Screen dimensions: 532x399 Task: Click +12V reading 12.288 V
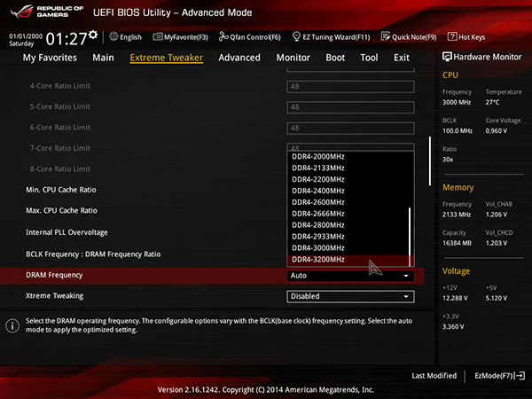(455, 298)
